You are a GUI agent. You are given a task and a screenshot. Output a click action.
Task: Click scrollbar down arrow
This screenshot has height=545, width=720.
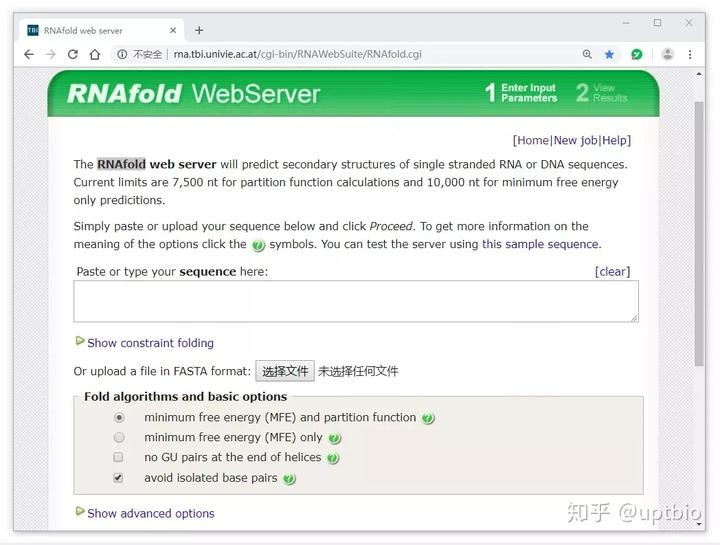(699, 524)
